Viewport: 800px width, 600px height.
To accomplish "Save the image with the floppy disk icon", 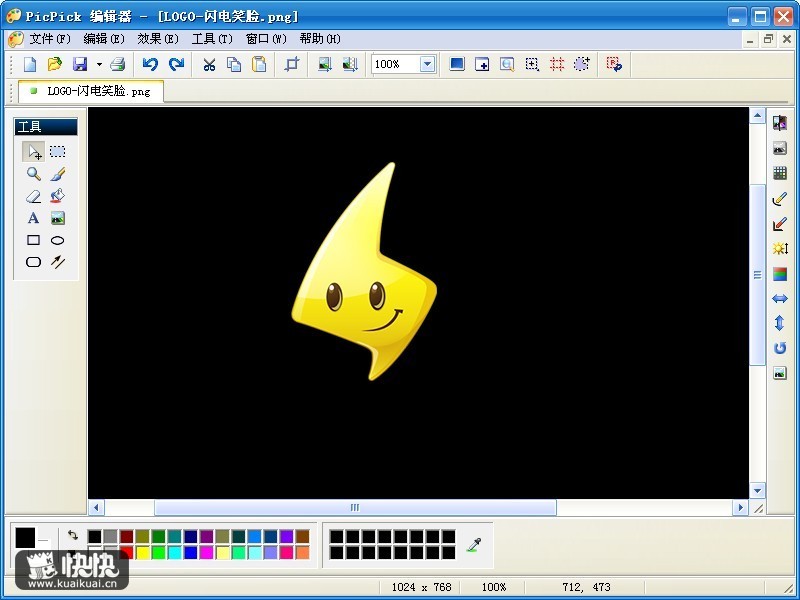I will (x=80, y=64).
